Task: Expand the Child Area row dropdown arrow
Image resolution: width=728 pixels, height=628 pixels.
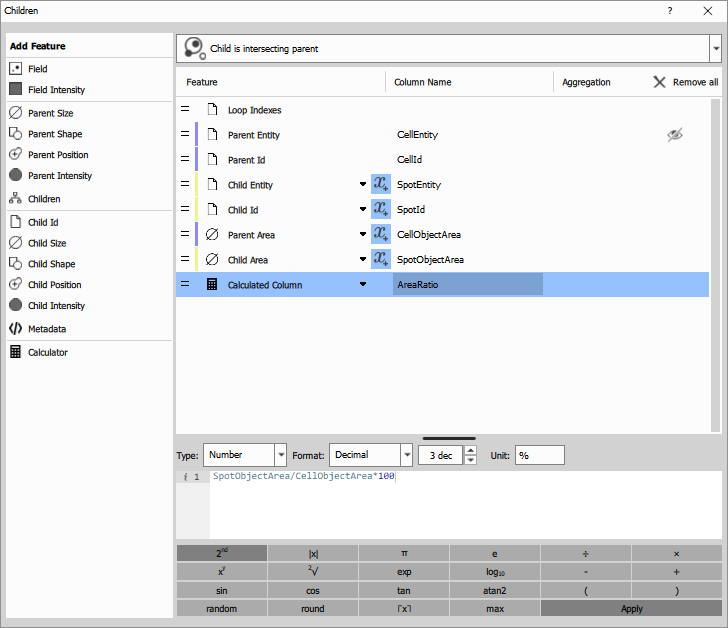Action: 363,259
